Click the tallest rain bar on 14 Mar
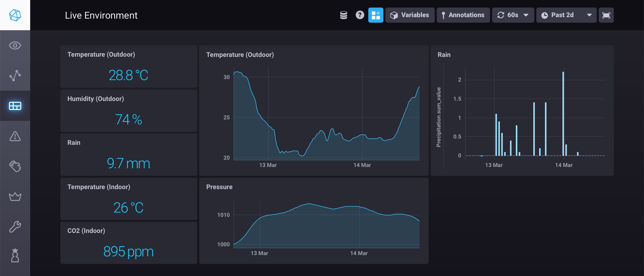The image size is (644, 276). pos(563,113)
